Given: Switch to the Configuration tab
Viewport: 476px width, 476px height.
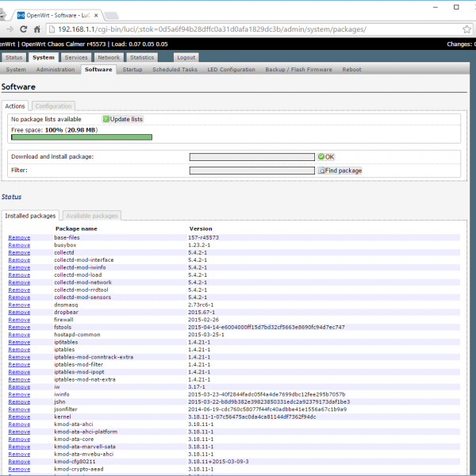Looking at the screenshot, I should pyautogui.click(x=53, y=106).
